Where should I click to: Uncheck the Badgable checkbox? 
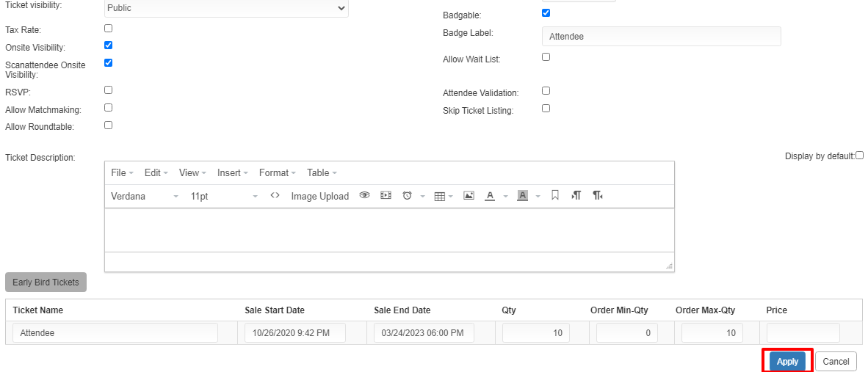546,12
